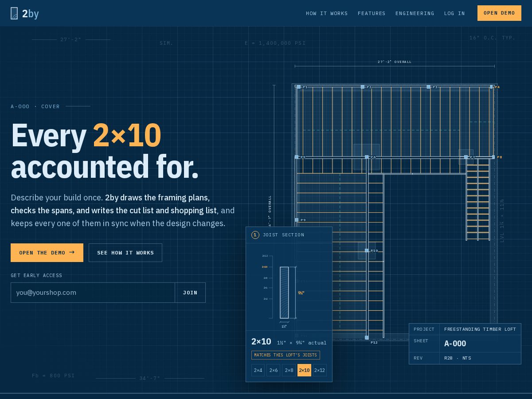Click the Matches This Loft's Joists badge
Viewport: 532px width, 399px height.
(286, 355)
